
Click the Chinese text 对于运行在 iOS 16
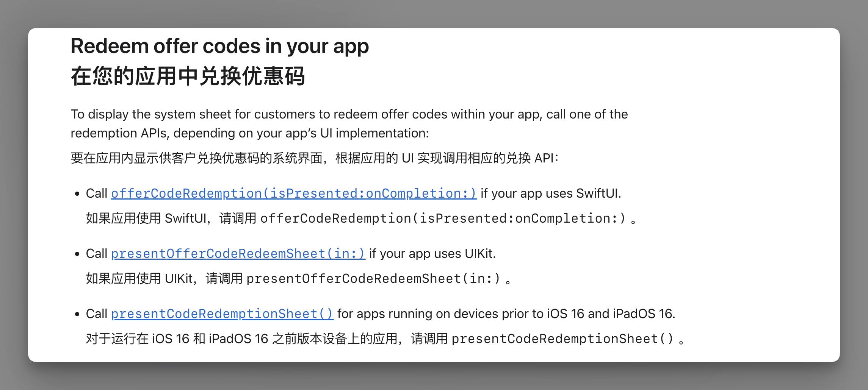137,339
